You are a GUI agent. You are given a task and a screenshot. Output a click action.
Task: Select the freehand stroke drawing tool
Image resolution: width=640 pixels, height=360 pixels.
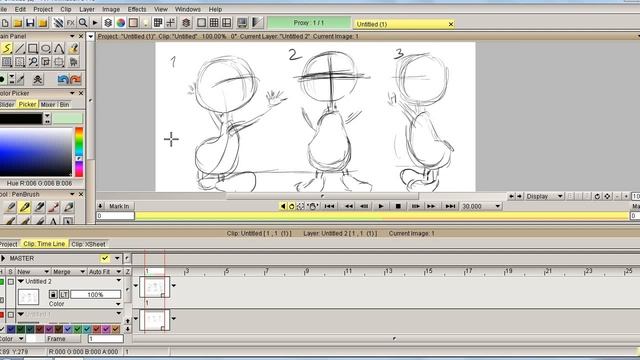tap(7, 49)
